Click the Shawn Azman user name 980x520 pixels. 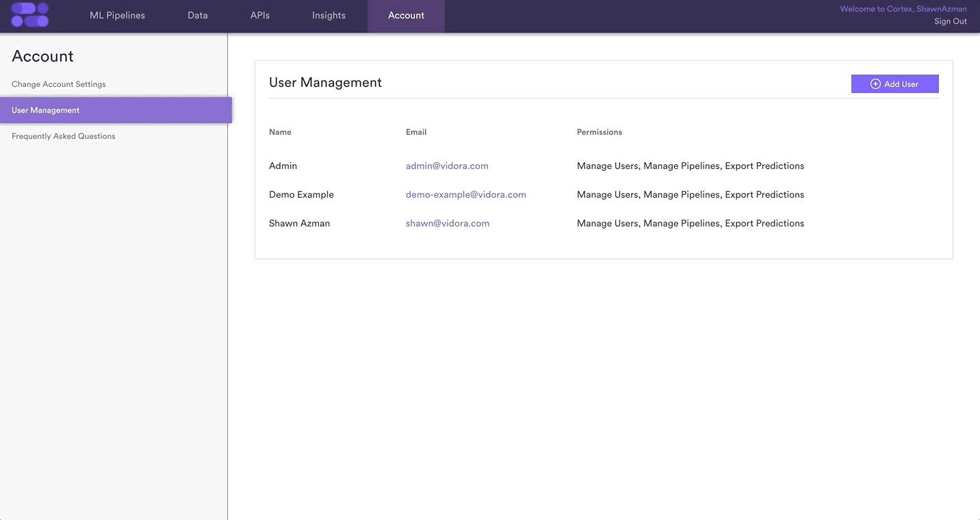tap(299, 223)
